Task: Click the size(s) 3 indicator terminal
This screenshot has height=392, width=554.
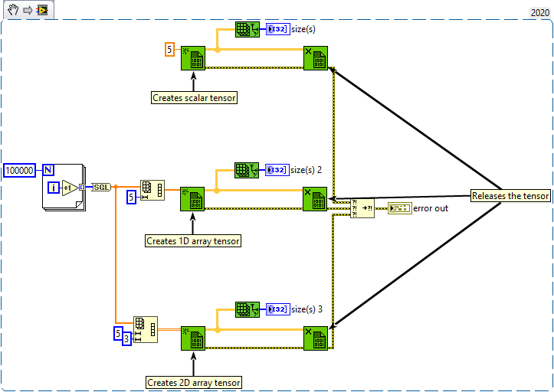Action: pos(277,309)
